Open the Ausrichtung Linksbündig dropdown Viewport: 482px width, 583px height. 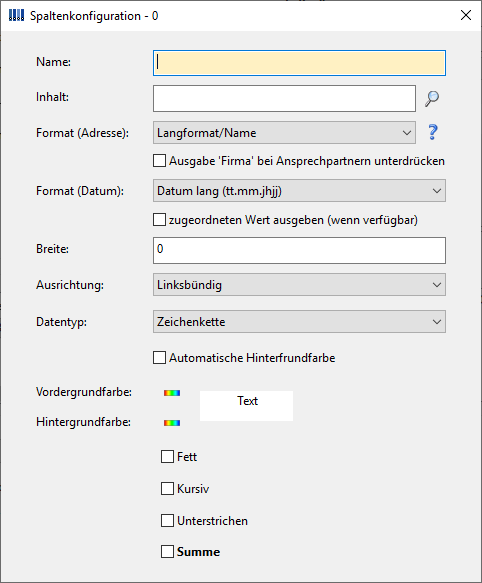click(299, 285)
